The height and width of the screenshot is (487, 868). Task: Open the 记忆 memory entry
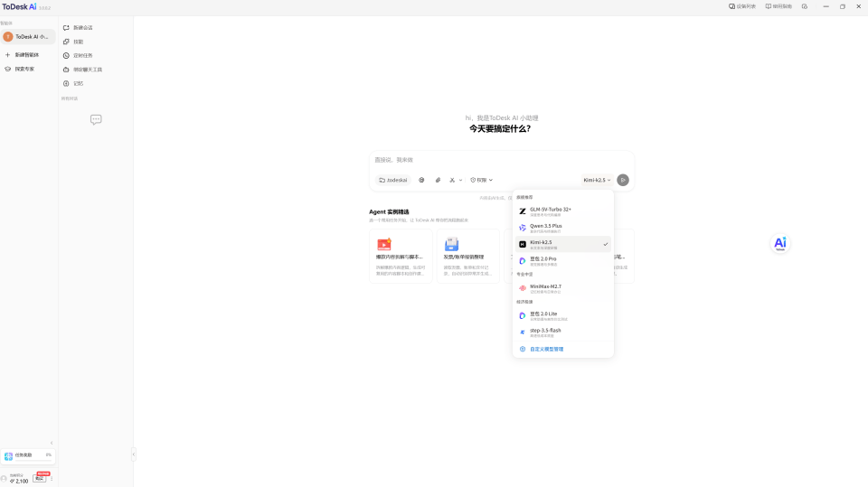(x=73, y=83)
